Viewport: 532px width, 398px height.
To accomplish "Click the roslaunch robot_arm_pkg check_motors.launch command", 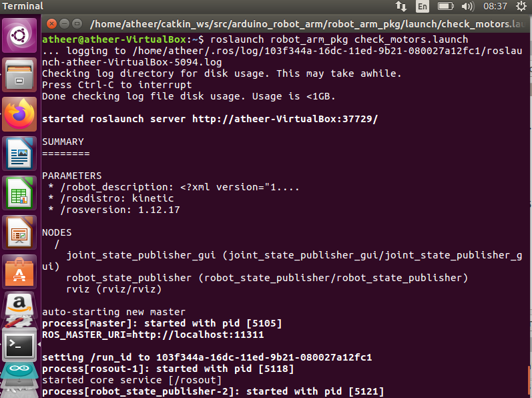I will click(339, 39).
